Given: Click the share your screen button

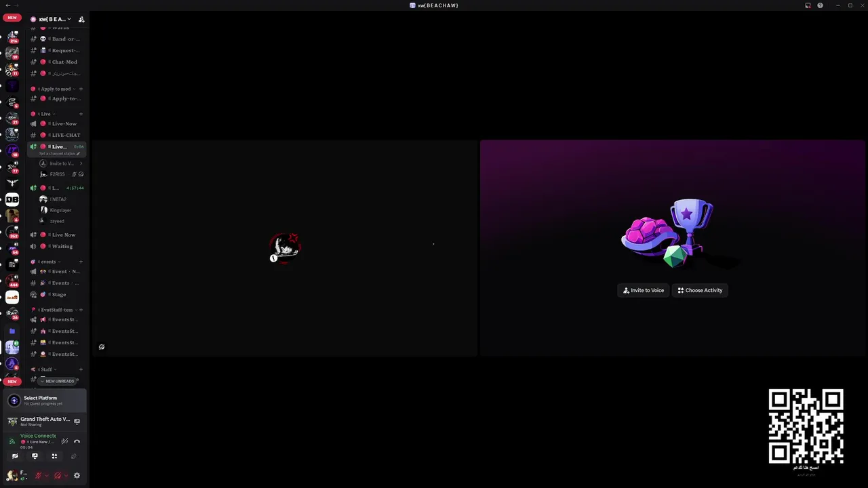Looking at the screenshot, I should click(x=35, y=456).
